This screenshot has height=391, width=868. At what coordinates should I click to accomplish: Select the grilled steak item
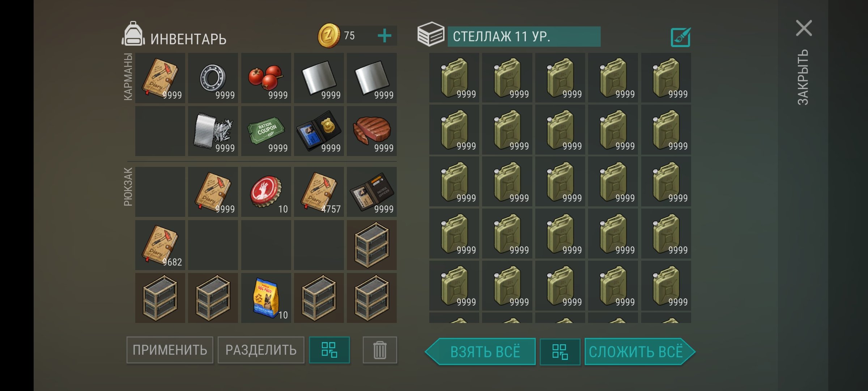tap(372, 131)
